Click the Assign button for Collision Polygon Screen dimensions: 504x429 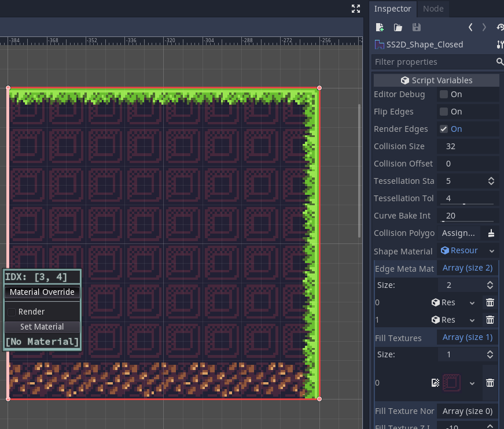click(x=458, y=233)
